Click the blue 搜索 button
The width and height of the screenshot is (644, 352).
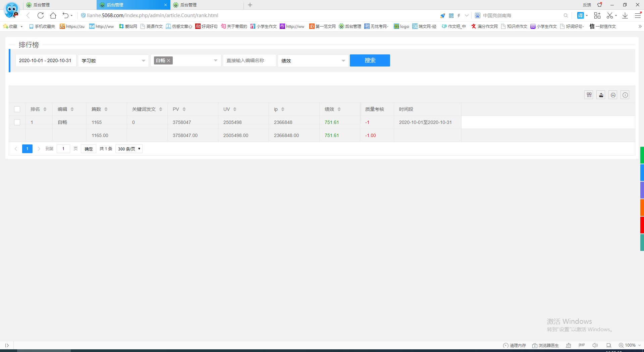click(370, 60)
